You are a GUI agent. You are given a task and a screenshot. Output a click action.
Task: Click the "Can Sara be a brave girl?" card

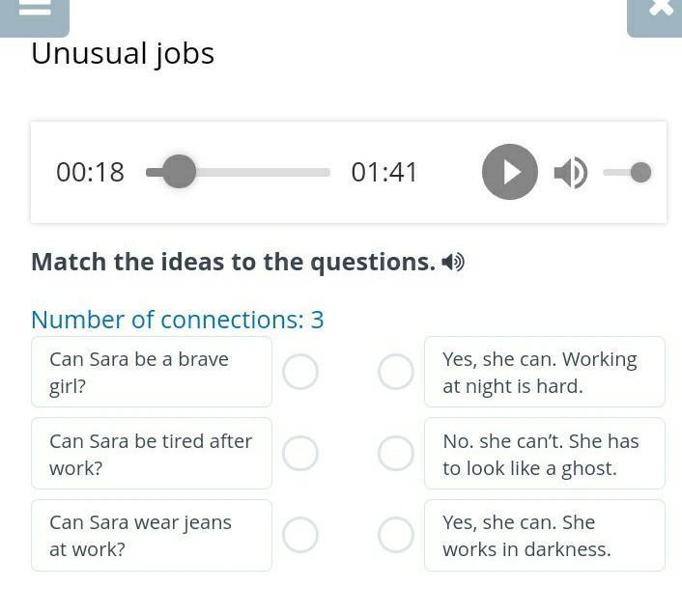point(152,372)
